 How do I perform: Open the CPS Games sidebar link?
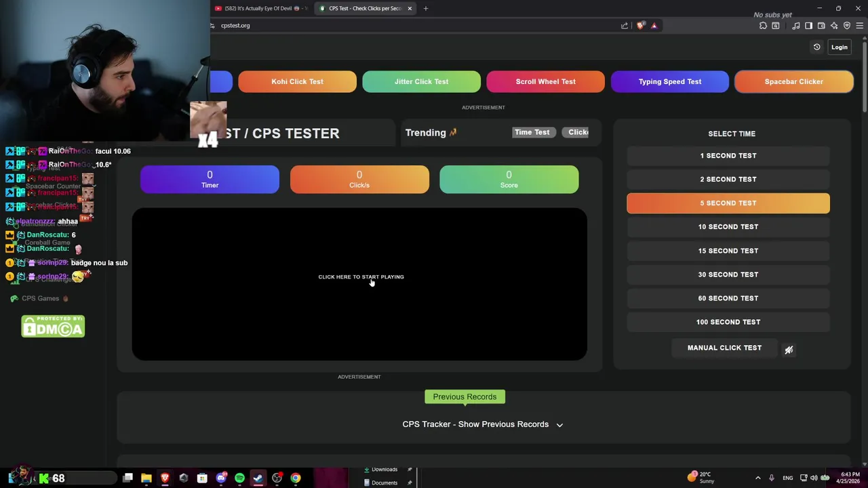(x=40, y=298)
